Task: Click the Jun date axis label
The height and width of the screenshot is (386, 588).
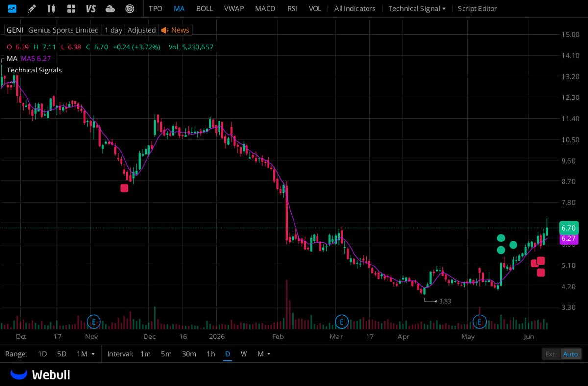Action: (528, 337)
